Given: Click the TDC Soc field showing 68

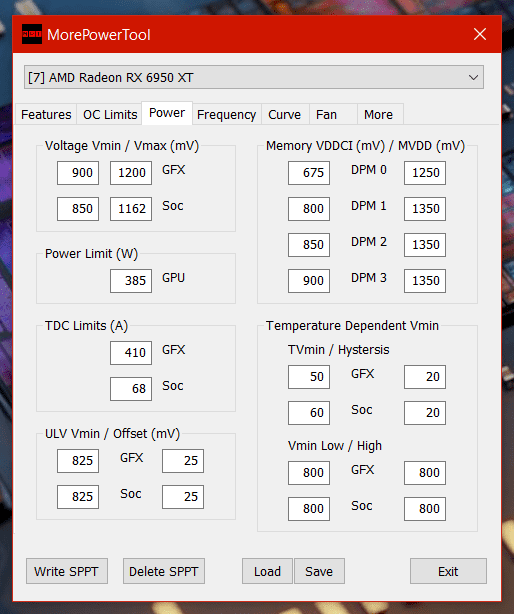Looking at the screenshot, I should [131, 389].
